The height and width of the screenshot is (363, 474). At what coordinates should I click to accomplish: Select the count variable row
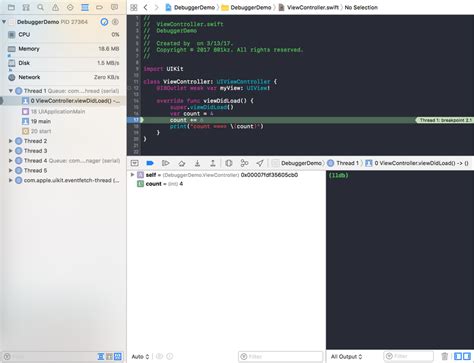[x=226, y=184]
